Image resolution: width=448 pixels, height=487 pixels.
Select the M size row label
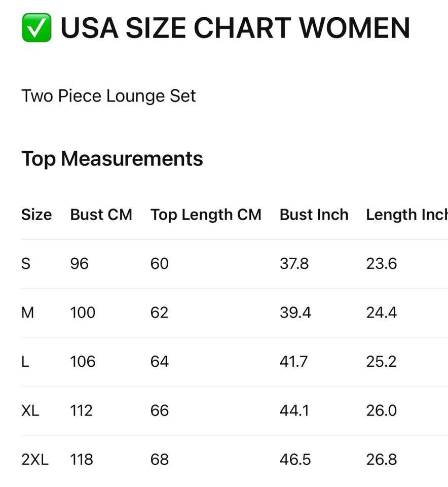pos(27,312)
